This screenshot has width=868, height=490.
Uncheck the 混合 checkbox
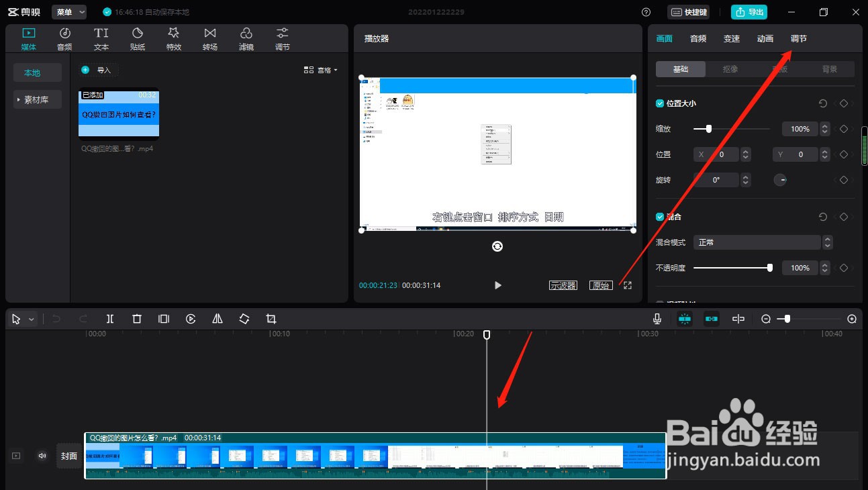[x=660, y=217]
